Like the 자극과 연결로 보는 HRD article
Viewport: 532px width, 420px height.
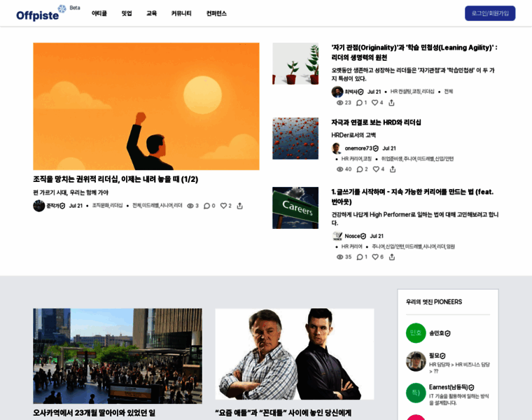pyautogui.click(x=376, y=169)
